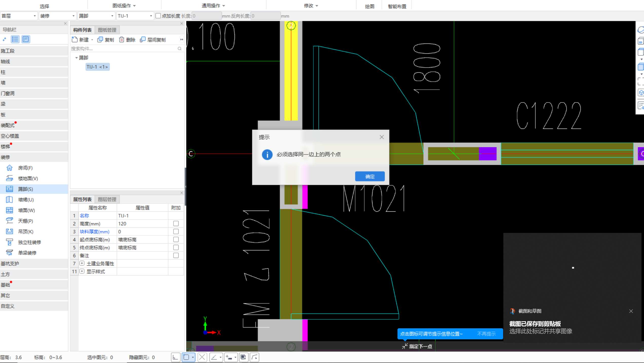Select the 墙面(W) wall finish item
This screenshot has width=644, height=363.
click(26, 210)
